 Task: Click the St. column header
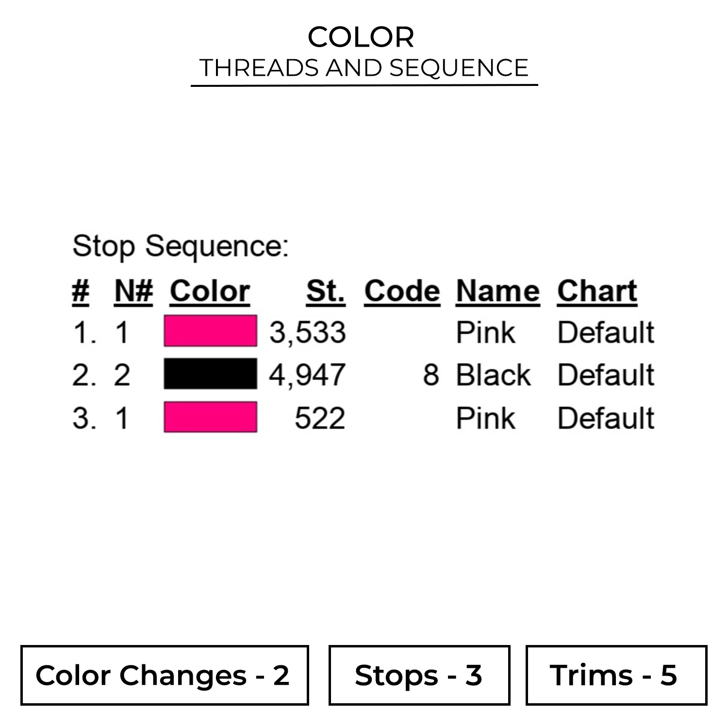(326, 291)
